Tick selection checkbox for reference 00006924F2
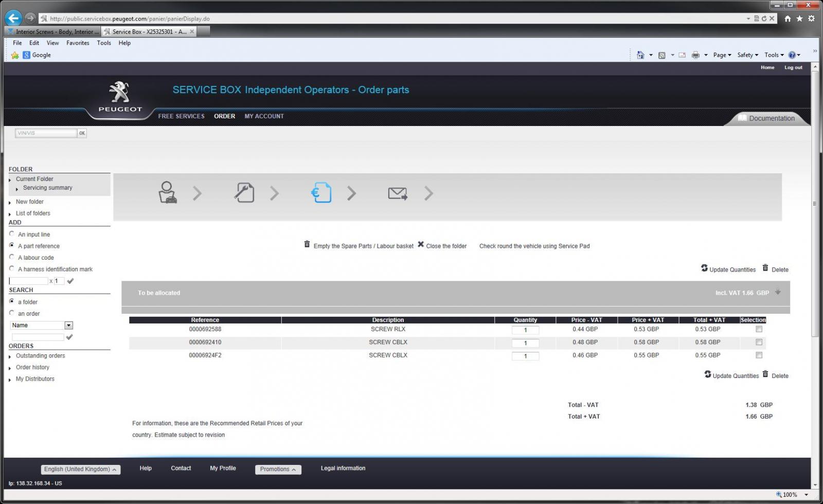This screenshot has width=823, height=504. pos(759,355)
